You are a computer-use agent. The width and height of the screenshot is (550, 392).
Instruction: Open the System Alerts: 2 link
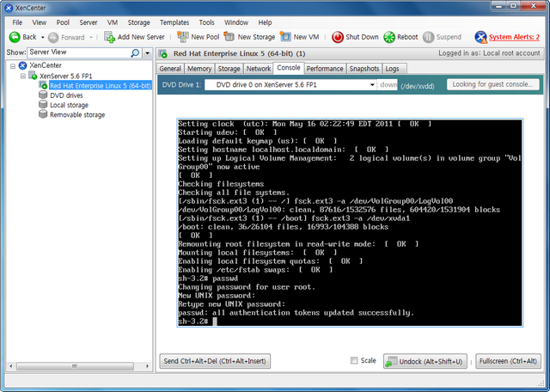514,37
